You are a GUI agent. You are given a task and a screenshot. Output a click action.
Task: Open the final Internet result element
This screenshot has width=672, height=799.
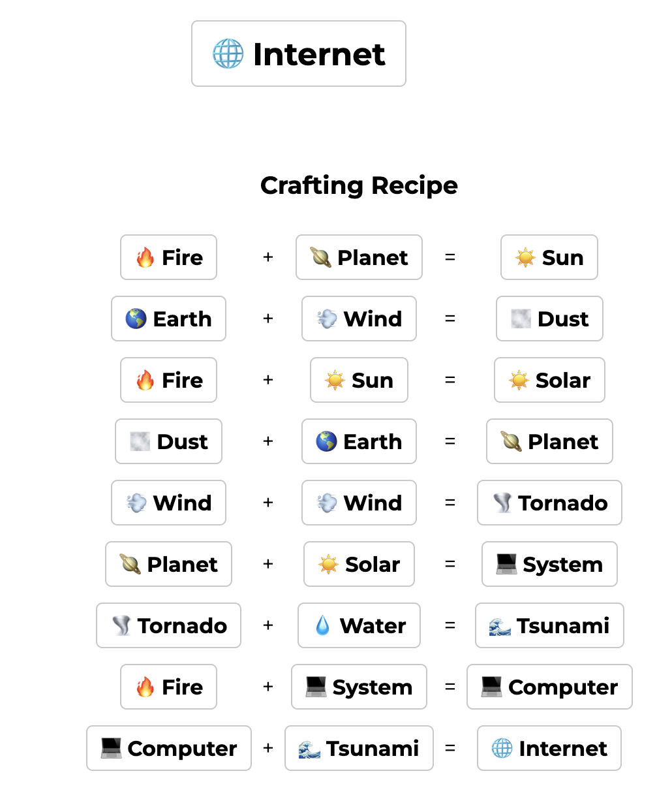coord(549,748)
